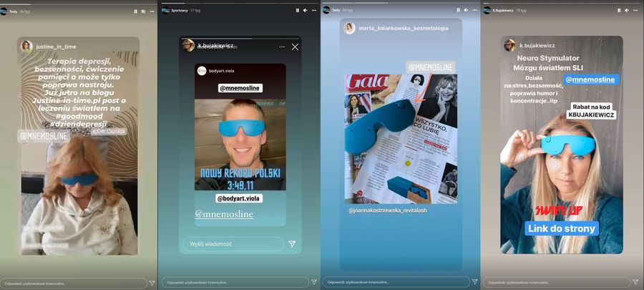Open the profile avatar beside K.Bujakiewicz 78 tyg.
Screen dimensions: 644x290
click(487, 10)
